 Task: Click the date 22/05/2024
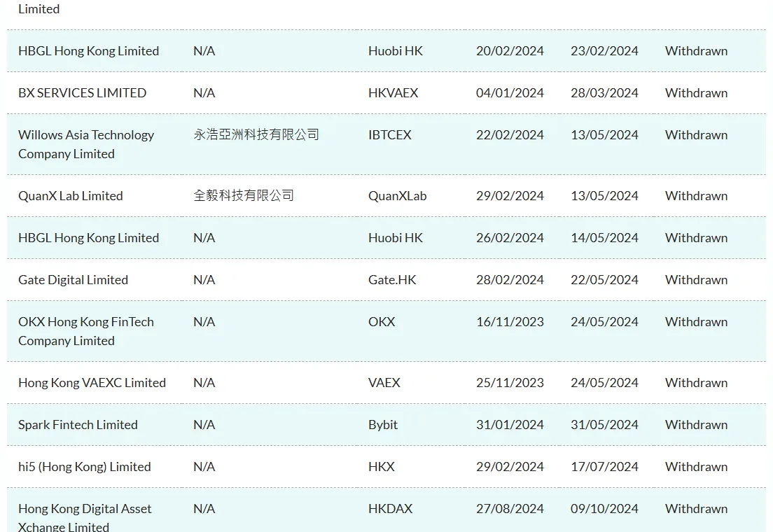(x=604, y=279)
